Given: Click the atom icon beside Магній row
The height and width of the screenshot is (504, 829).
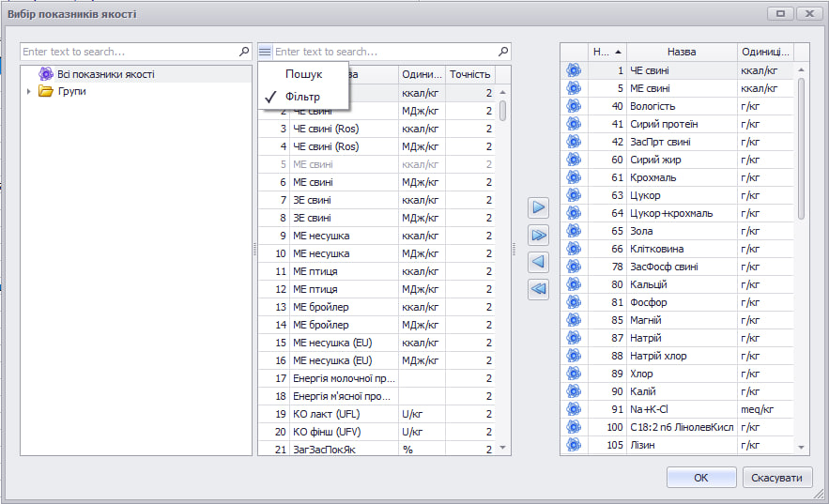Looking at the screenshot, I should [574, 320].
